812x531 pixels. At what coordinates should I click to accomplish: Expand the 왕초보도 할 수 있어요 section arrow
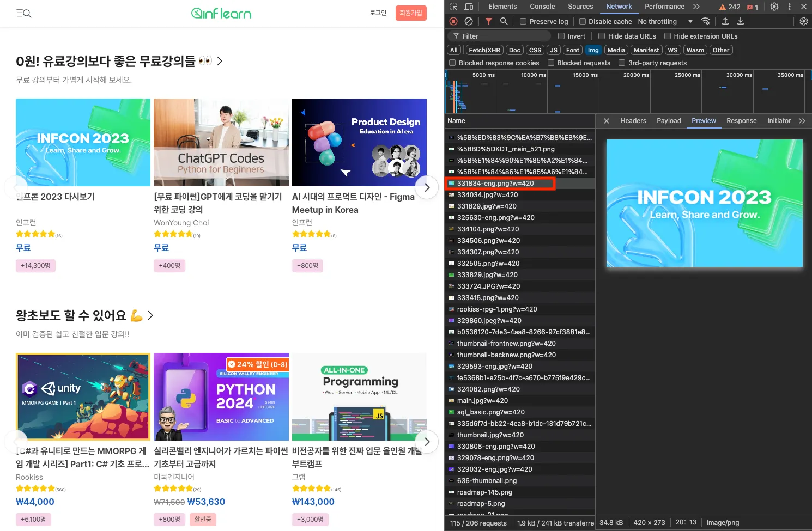coord(150,315)
